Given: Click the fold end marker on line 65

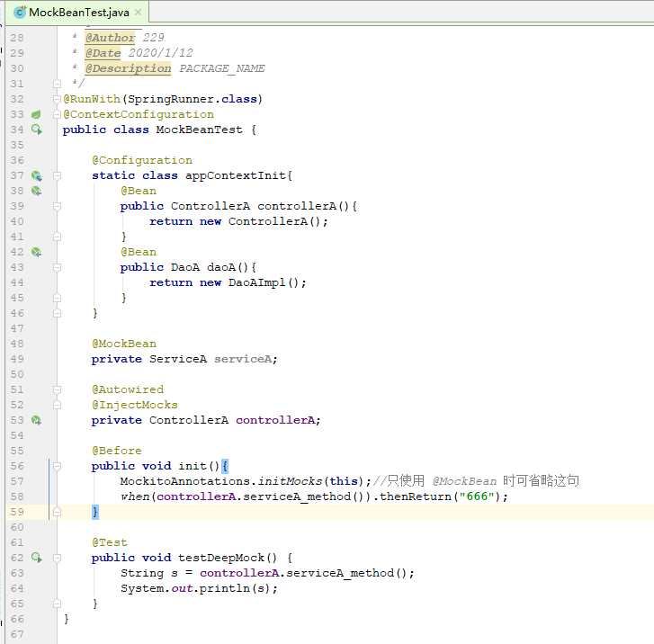Looking at the screenshot, I should pos(58,604).
